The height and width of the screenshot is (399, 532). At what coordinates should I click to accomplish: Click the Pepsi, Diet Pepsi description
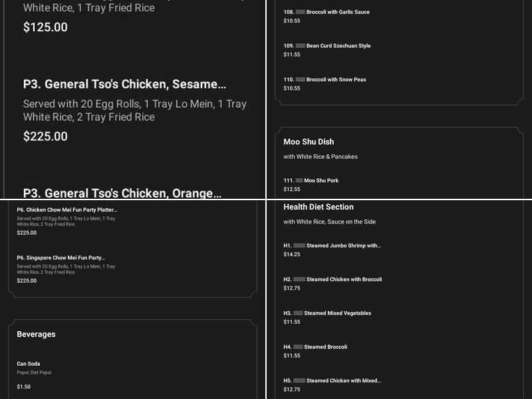(35, 372)
